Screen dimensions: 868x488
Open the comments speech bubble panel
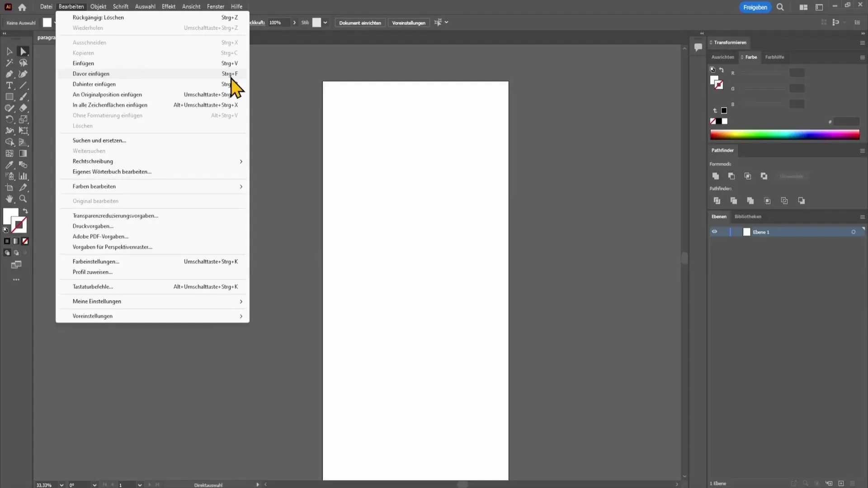pos(698,47)
